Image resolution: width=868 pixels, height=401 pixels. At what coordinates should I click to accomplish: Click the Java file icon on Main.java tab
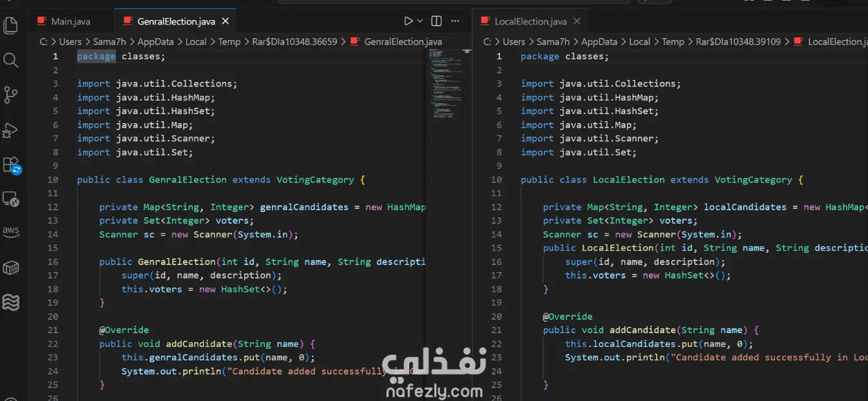pos(42,21)
